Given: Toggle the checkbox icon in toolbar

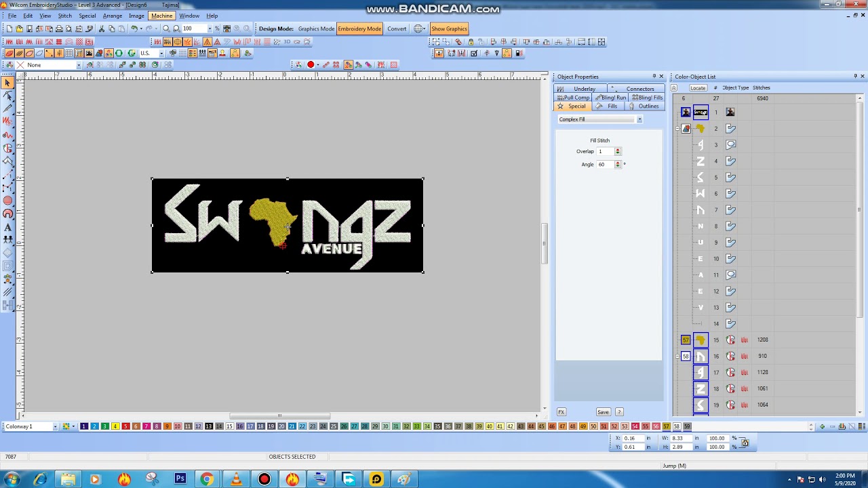Looking at the screenshot, I should coord(473,53).
